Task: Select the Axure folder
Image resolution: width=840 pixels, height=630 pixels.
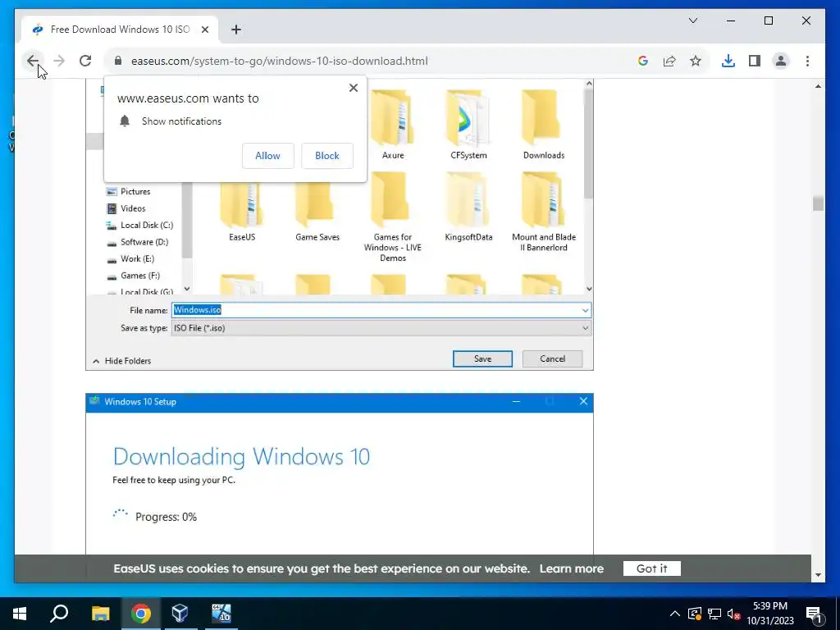Action: pos(393,125)
